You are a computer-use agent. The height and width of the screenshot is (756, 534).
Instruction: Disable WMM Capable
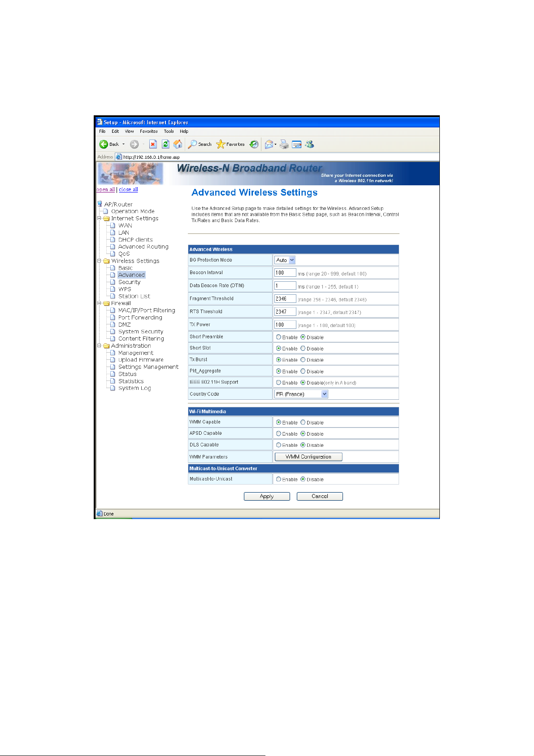pos(303,422)
